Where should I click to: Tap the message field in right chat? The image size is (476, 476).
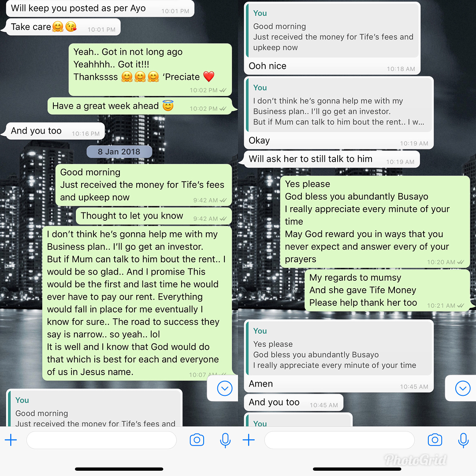click(339, 440)
